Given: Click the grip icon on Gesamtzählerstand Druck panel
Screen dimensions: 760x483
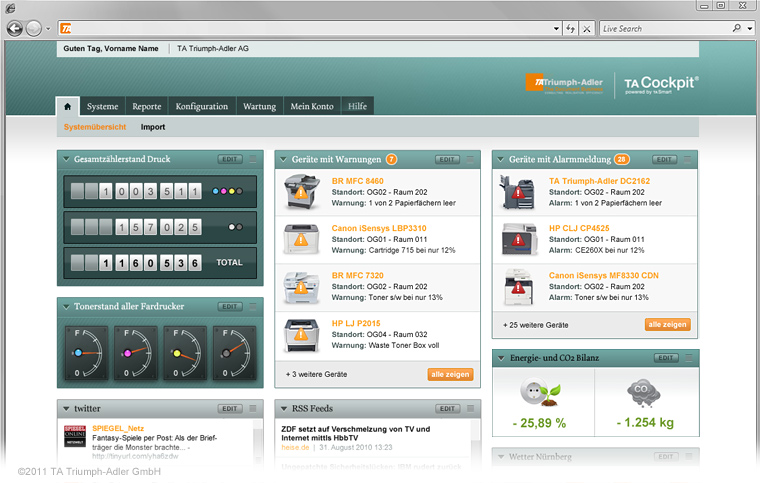Looking at the screenshot, I should click(253, 159).
